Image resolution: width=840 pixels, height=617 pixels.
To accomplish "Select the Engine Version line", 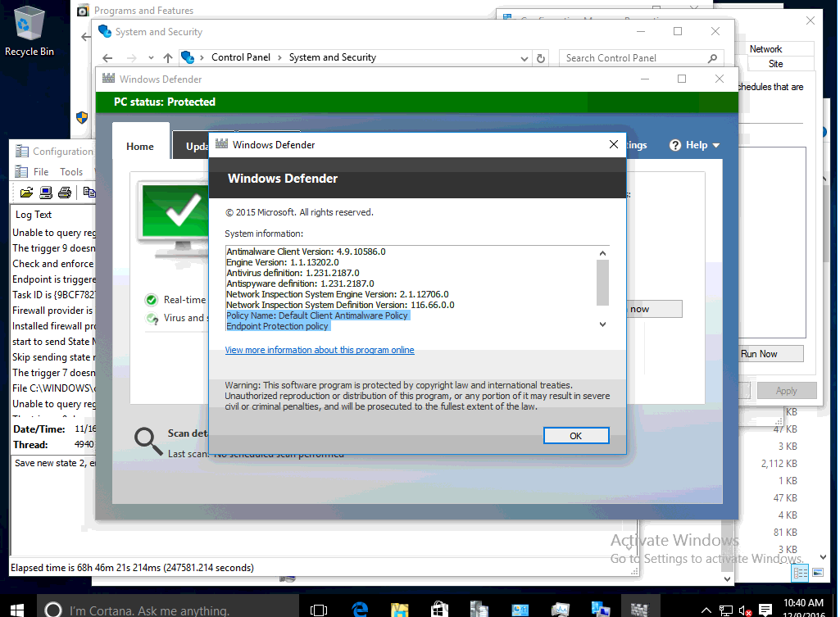I will [x=282, y=262].
